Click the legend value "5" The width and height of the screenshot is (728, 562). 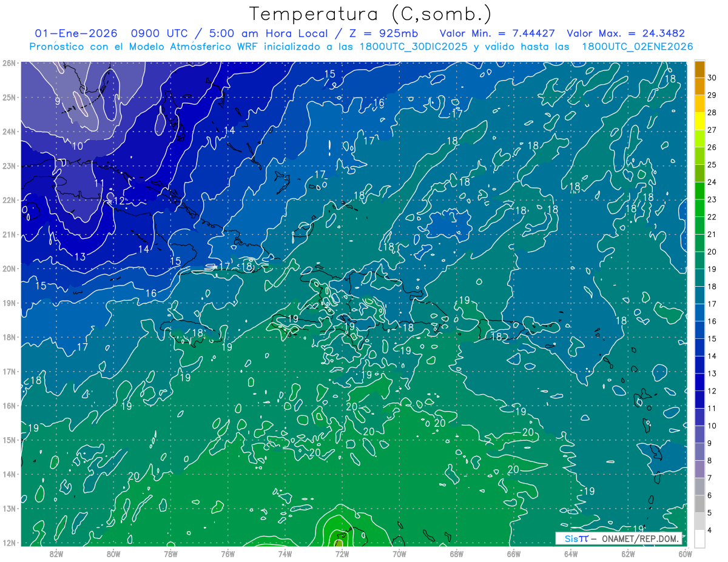(x=710, y=513)
